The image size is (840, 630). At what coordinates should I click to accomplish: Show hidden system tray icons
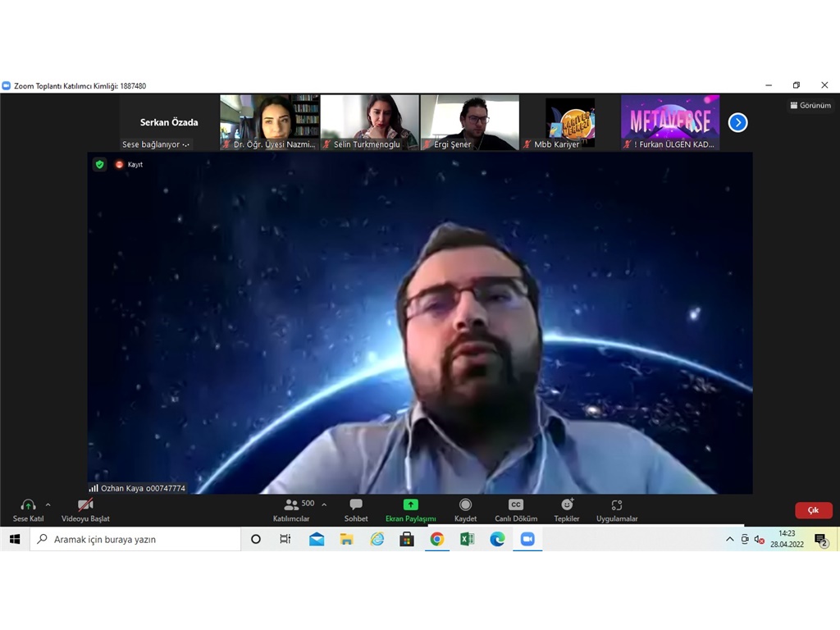[729, 540]
